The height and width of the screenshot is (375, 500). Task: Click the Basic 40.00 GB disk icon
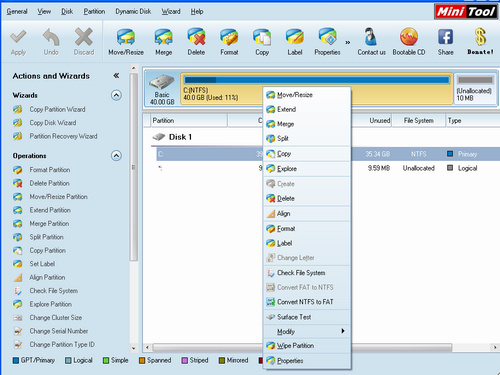point(162,81)
